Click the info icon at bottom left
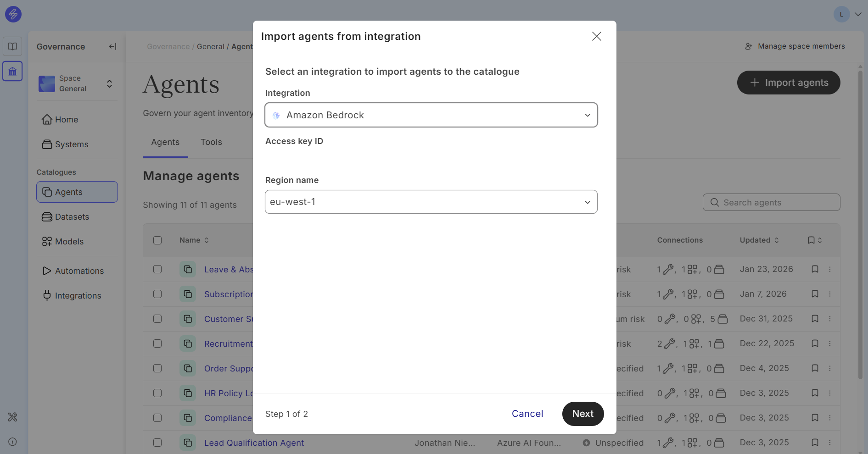 12,442
